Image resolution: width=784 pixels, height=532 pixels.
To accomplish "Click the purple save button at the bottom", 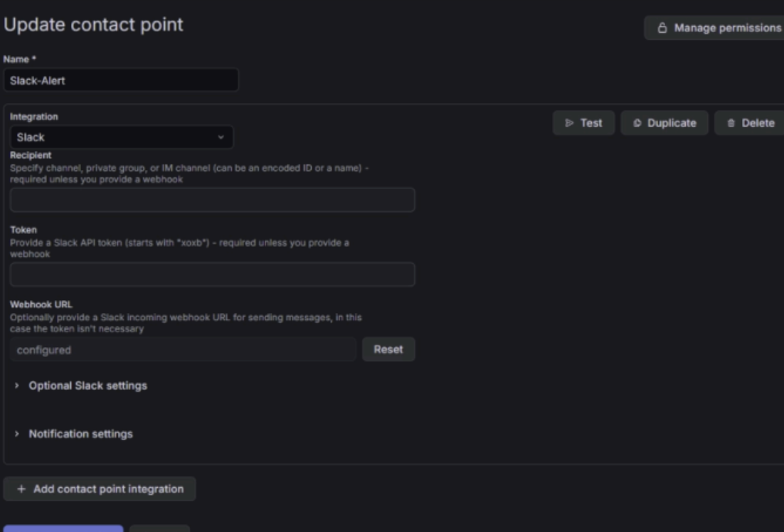I will (x=63, y=528).
